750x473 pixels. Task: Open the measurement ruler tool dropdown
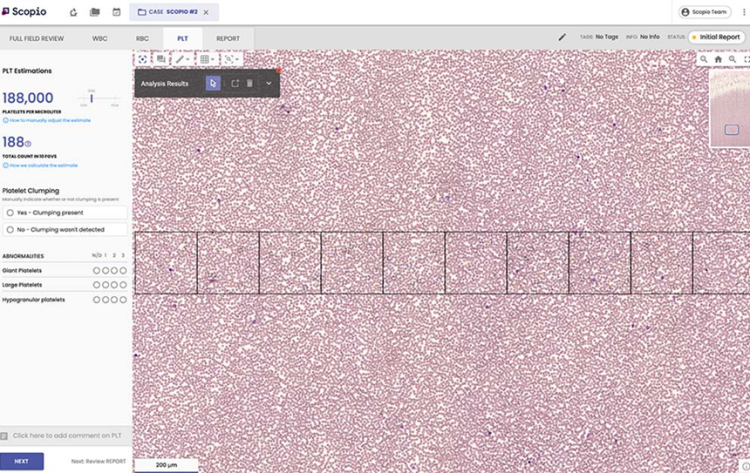(182, 59)
